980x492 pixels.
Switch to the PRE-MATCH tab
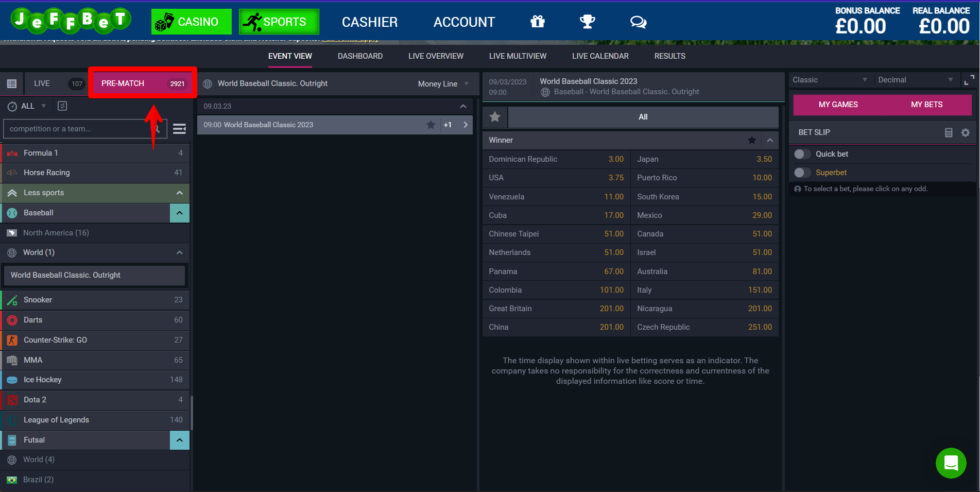143,83
